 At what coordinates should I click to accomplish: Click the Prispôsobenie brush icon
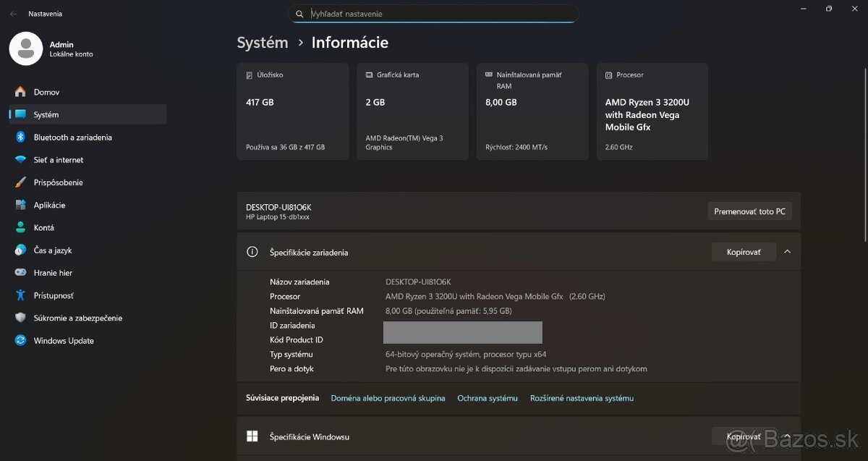pos(20,182)
